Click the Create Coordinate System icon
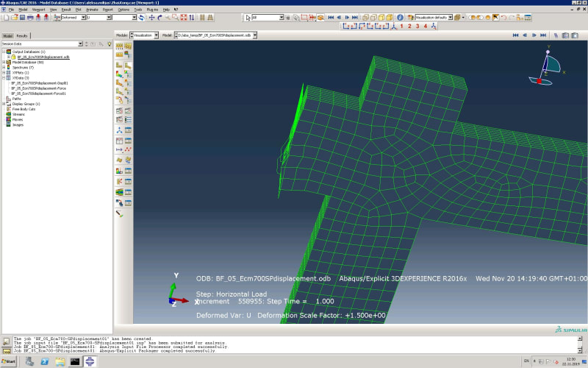The height and width of the screenshot is (368, 588). [x=119, y=130]
